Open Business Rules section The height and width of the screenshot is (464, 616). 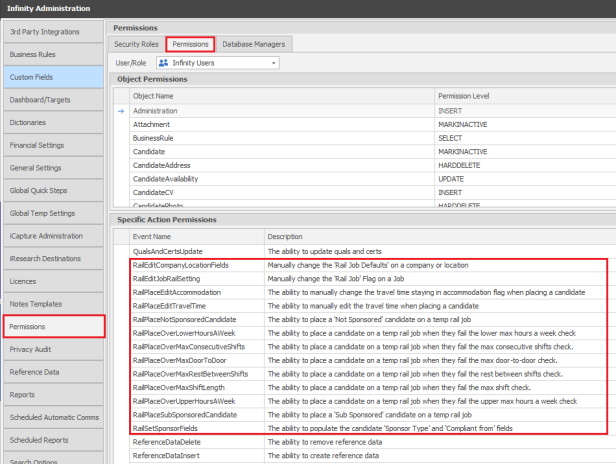tap(53, 55)
